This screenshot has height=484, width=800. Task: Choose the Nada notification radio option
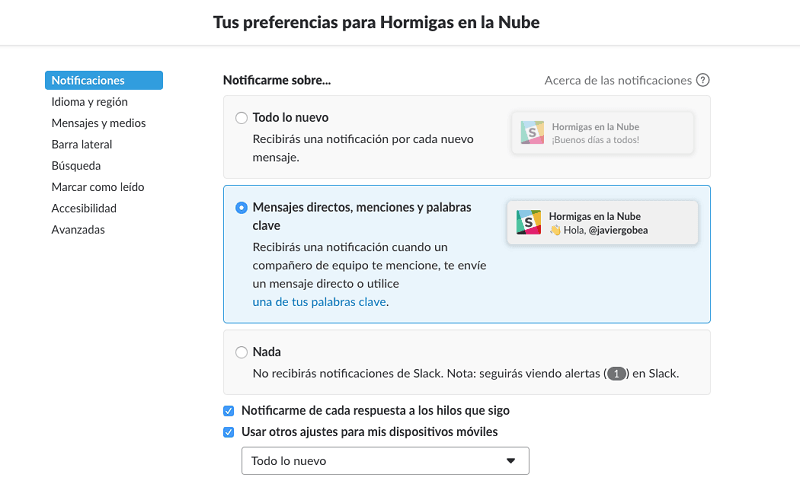click(x=241, y=352)
